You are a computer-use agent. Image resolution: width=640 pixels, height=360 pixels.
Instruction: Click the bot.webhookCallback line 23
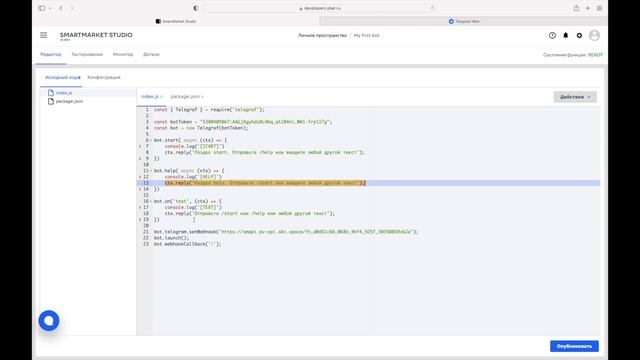click(x=187, y=244)
